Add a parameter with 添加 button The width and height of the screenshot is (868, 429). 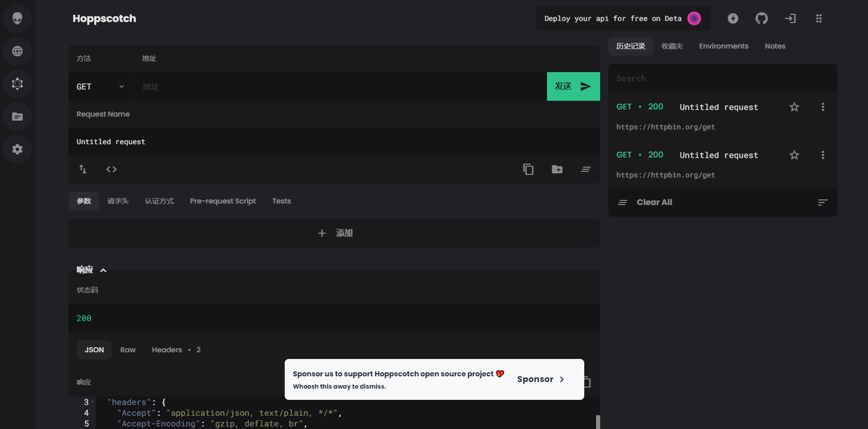click(x=334, y=233)
